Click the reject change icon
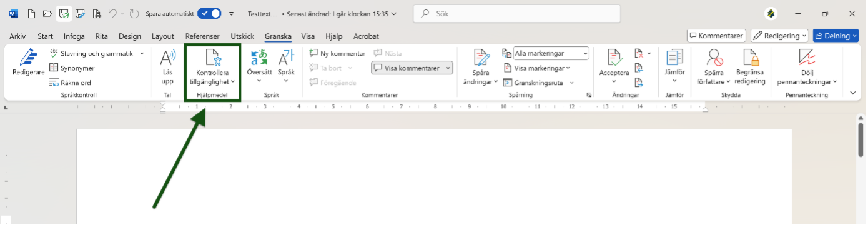 coord(639,54)
